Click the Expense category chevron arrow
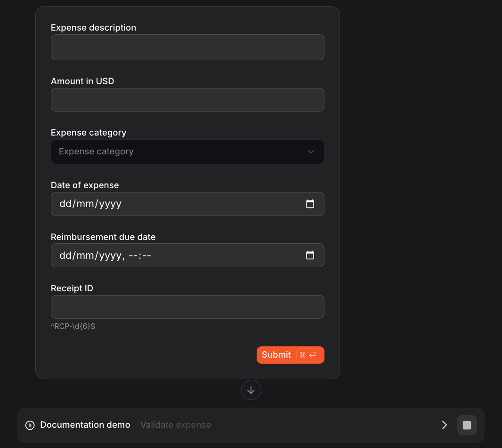This screenshot has height=448, width=502. tap(311, 152)
